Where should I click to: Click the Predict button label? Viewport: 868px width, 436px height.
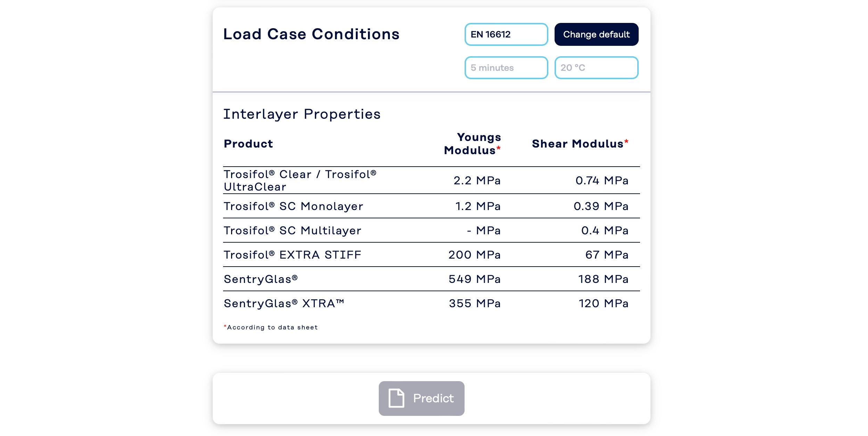coord(433,398)
